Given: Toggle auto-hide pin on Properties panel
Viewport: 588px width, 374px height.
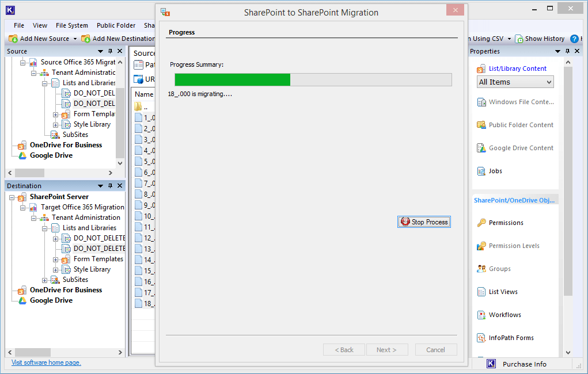Looking at the screenshot, I should click(567, 51).
